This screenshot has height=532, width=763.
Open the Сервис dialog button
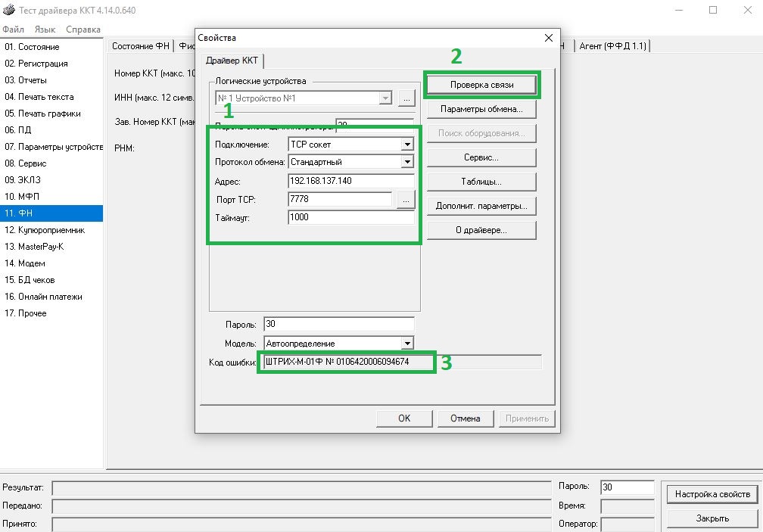click(x=481, y=157)
